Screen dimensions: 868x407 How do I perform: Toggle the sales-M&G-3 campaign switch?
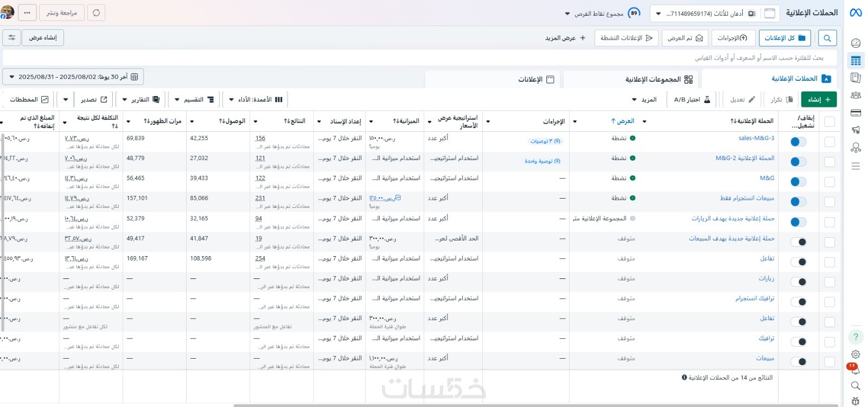[798, 142]
